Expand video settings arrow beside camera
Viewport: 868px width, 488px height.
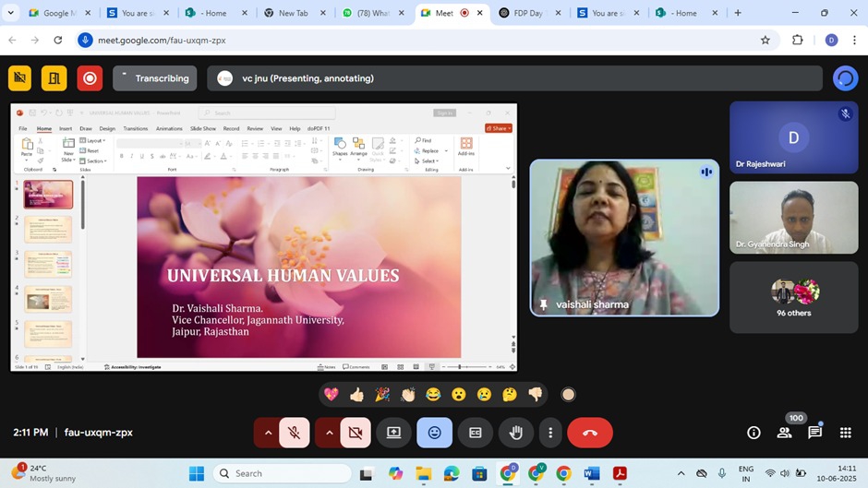[329, 433]
